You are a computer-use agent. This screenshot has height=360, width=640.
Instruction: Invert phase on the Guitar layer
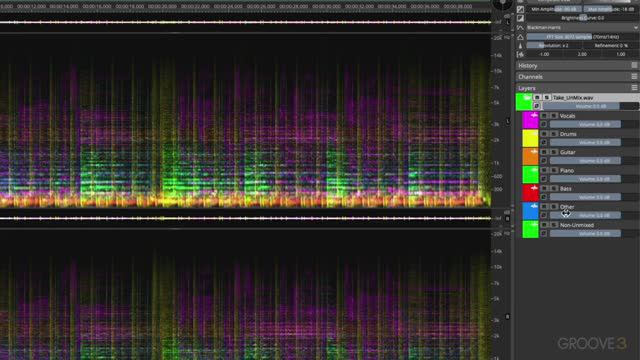tap(544, 161)
